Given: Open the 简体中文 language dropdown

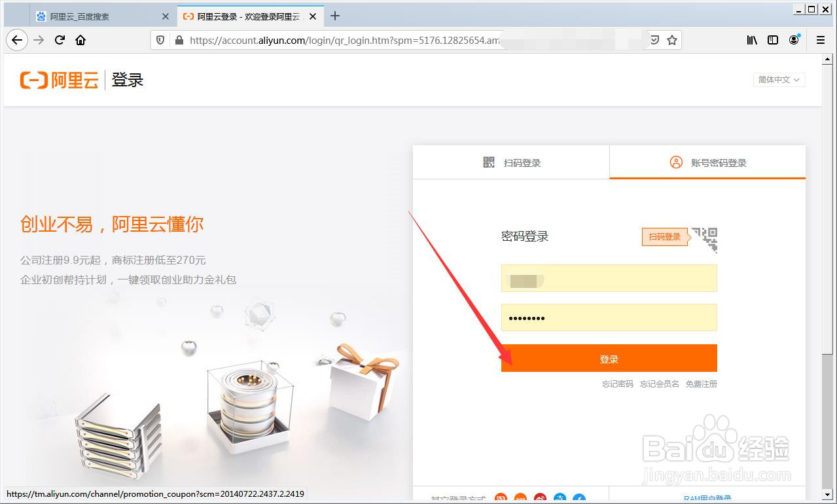Looking at the screenshot, I should (779, 80).
